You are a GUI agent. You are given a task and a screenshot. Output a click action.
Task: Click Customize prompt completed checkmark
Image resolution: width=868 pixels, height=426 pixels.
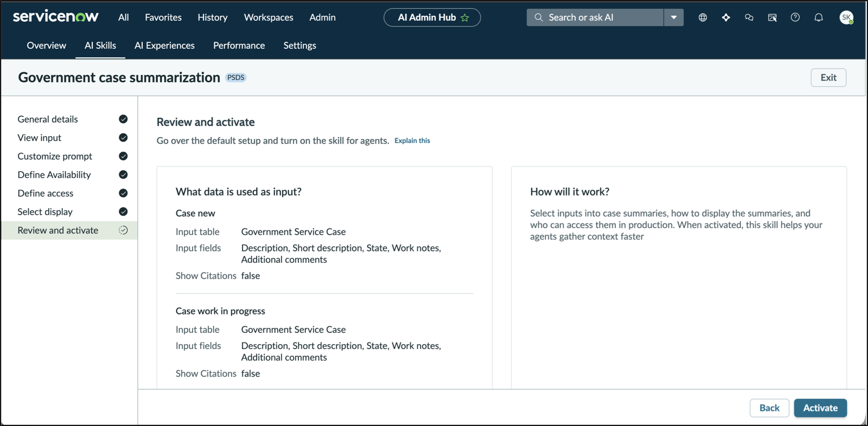click(x=123, y=156)
